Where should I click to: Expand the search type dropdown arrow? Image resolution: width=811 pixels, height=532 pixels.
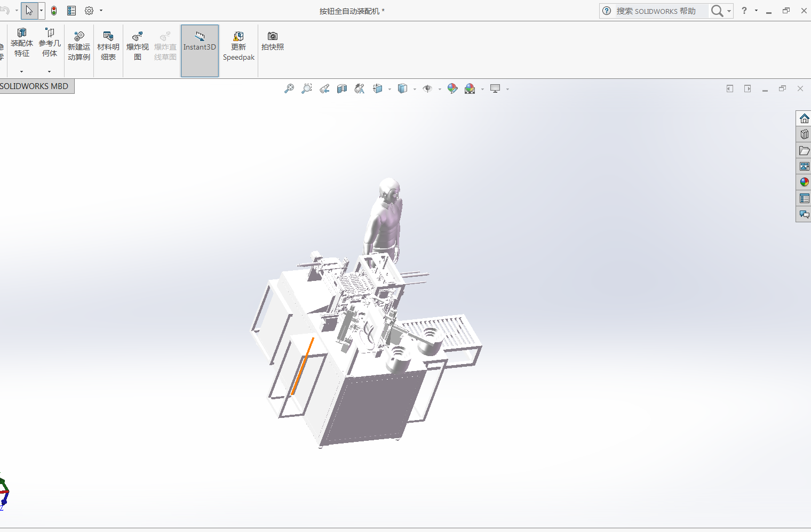point(729,11)
